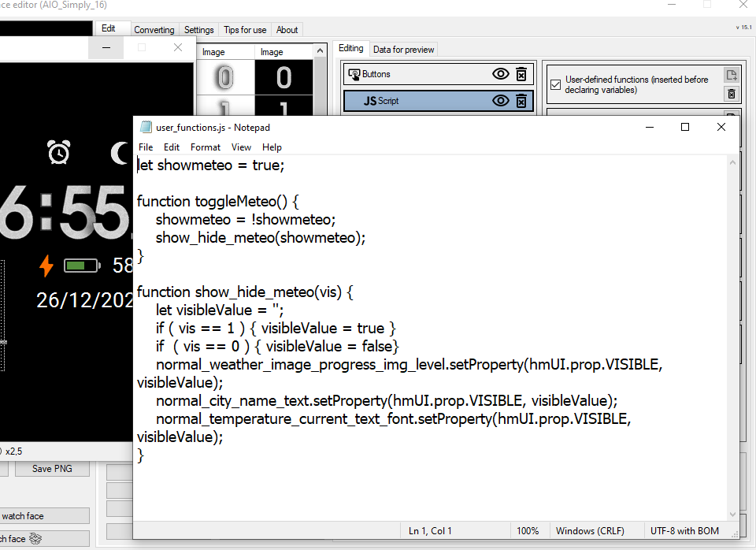Toggle visibility eye of JS Script element
756x550 pixels.
pos(501,100)
